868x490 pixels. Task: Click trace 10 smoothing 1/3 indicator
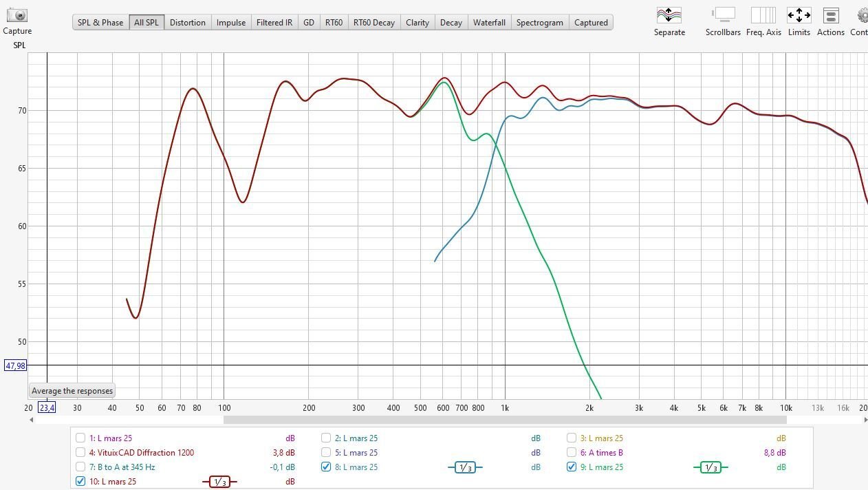click(x=219, y=482)
